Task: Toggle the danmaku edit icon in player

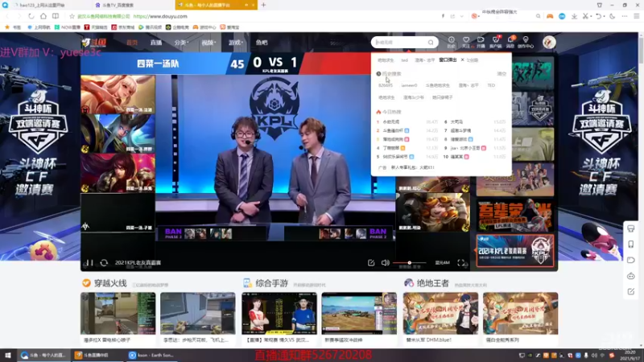Action: tap(371, 263)
